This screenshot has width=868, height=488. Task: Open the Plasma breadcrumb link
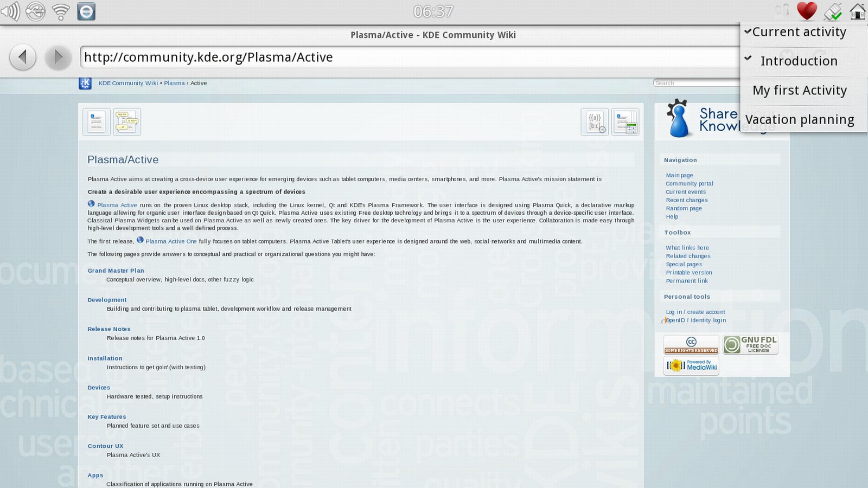coord(174,83)
